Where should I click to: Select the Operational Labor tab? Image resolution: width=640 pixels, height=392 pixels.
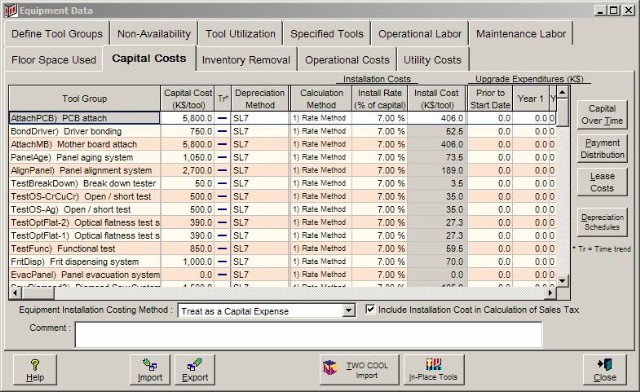pos(420,34)
